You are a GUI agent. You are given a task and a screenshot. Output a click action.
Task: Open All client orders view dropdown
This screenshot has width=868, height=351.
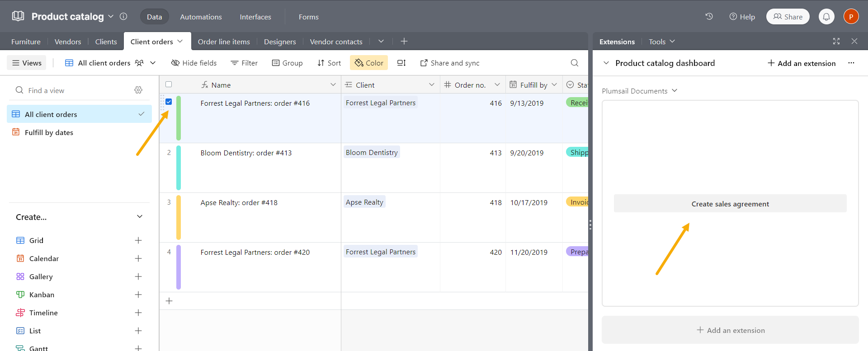[x=153, y=63]
